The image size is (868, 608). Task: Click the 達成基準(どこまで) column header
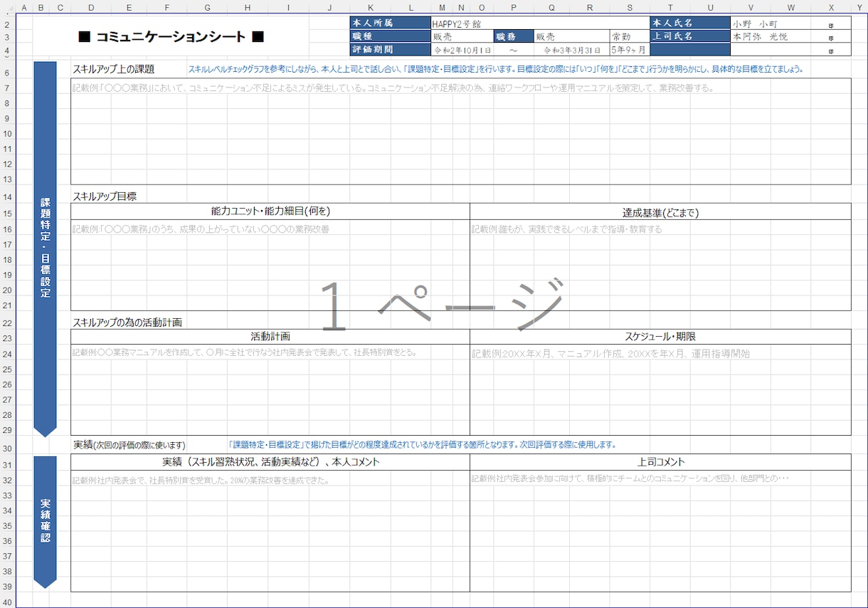[x=660, y=212]
